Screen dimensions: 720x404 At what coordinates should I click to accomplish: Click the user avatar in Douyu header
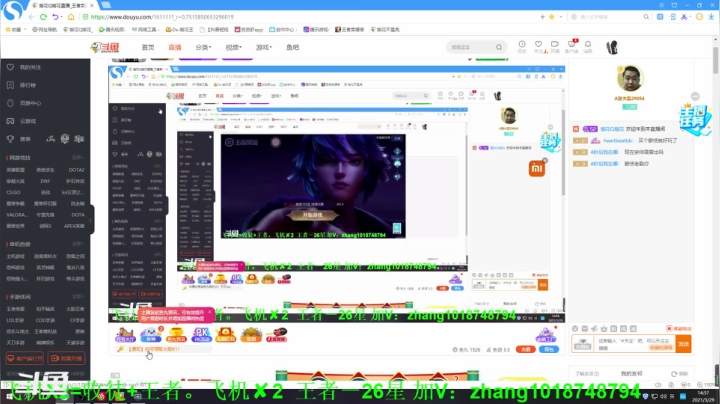pyautogui.click(x=612, y=47)
